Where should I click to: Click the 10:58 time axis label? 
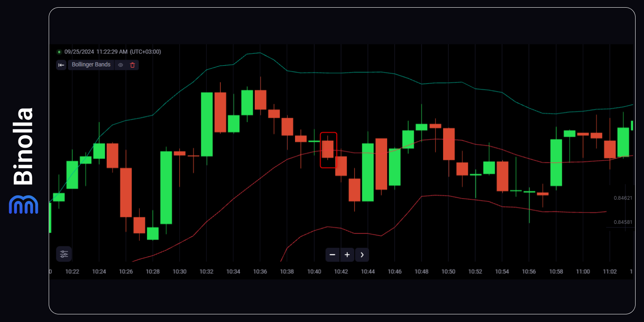tap(556, 272)
